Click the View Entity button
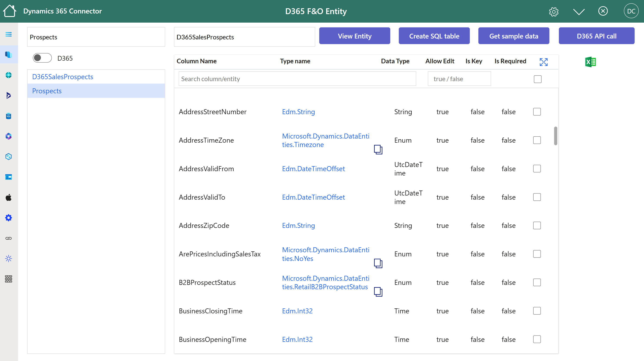The width and height of the screenshot is (644, 361). (354, 36)
